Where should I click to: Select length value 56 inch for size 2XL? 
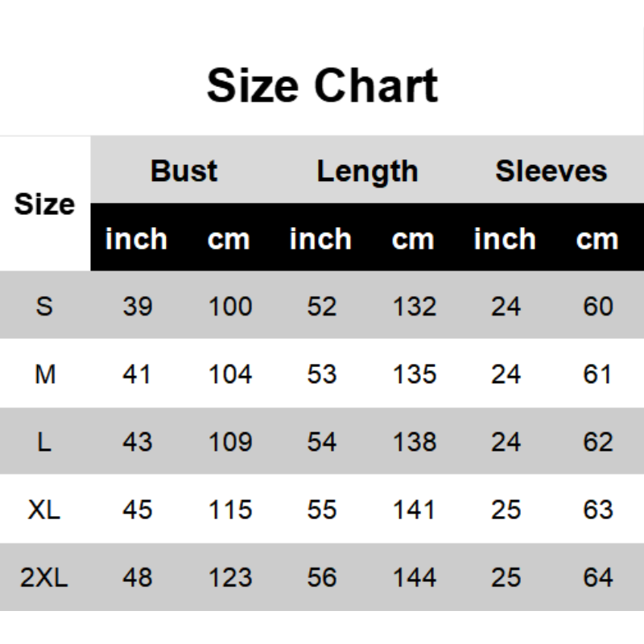coord(321,577)
